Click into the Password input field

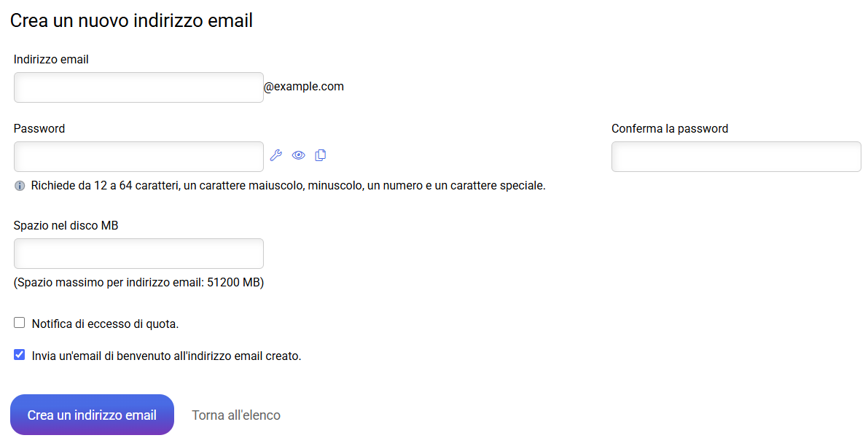pyautogui.click(x=138, y=157)
